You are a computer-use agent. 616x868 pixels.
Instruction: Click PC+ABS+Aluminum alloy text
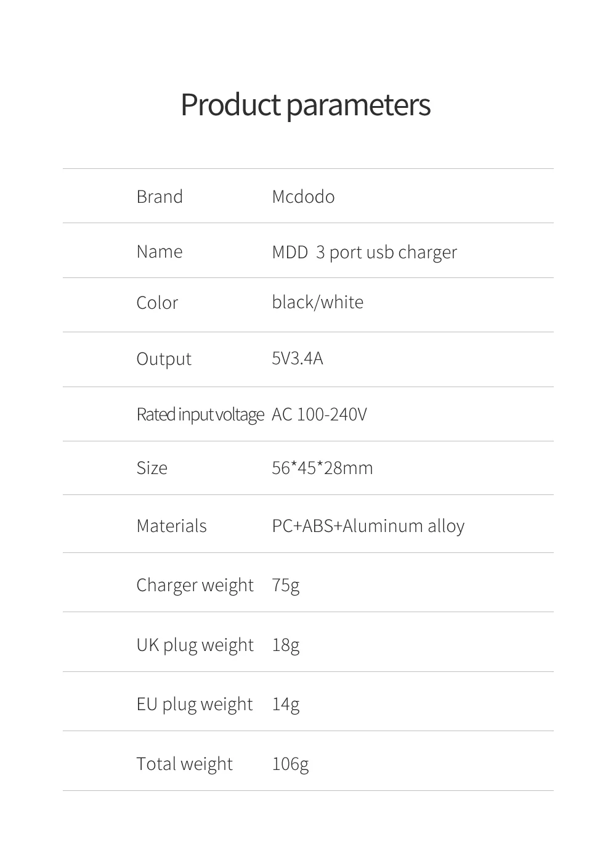[368, 526]
